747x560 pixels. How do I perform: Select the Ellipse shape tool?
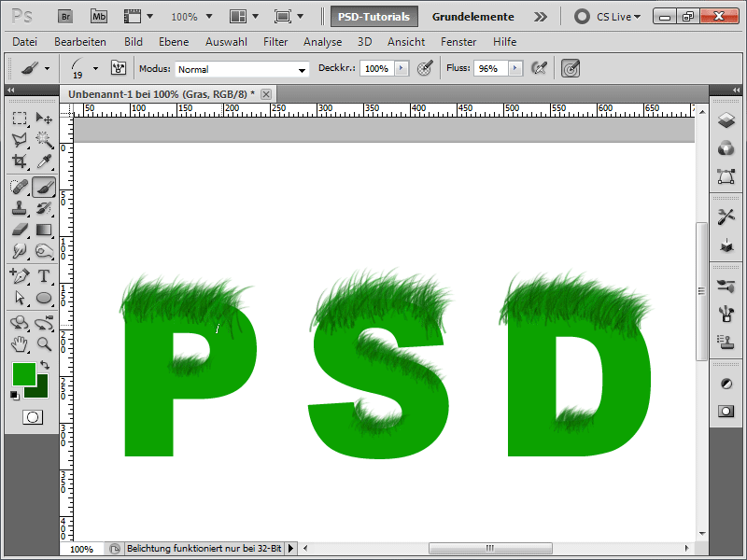pyautogui.click(x=44, y=298)
